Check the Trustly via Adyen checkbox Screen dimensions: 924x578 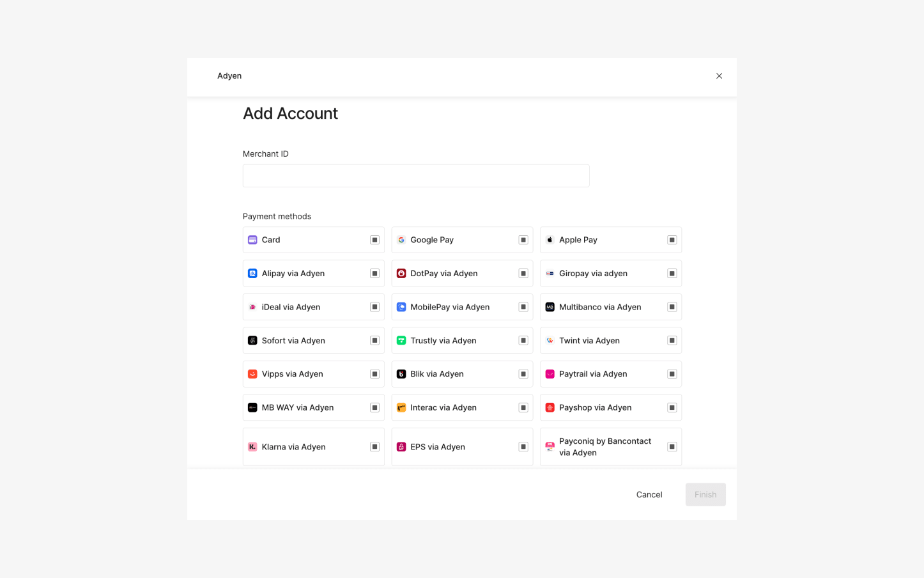[x=523, y=341]
